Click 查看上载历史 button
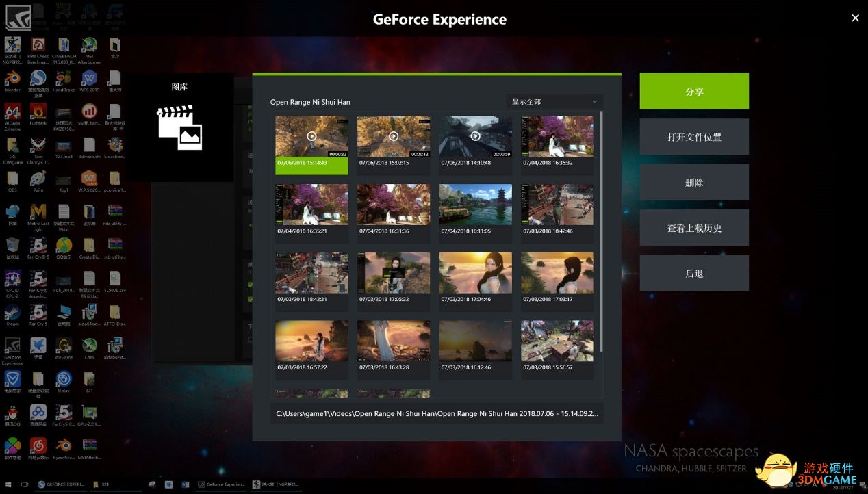The image size is (868, 494). [x=694, y=228]
